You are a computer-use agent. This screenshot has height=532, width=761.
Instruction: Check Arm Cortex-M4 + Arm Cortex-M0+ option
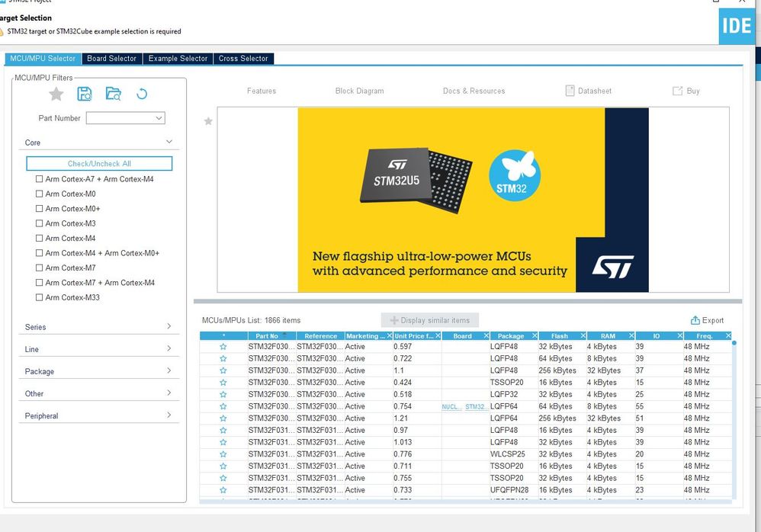tap(40, 253)
